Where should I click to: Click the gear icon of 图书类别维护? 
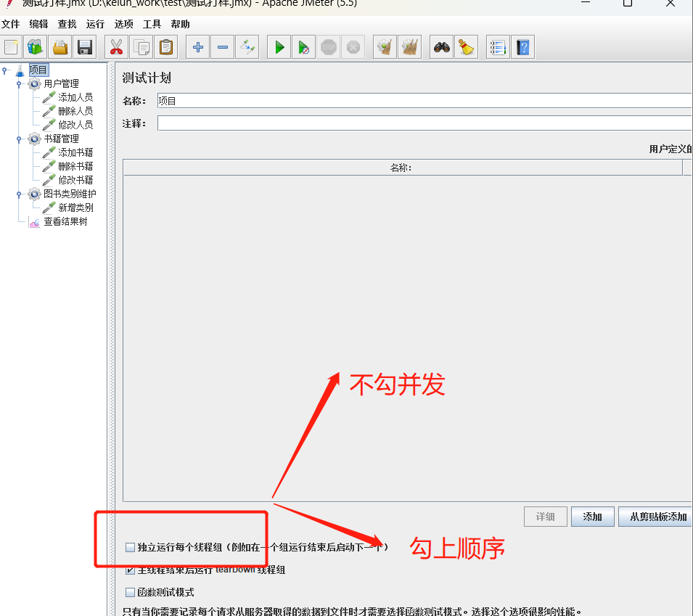coord(35,194)
